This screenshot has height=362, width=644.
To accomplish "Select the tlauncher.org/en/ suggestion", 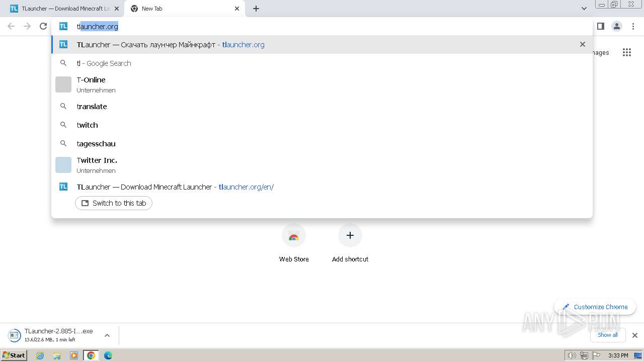I will point(322,187).
